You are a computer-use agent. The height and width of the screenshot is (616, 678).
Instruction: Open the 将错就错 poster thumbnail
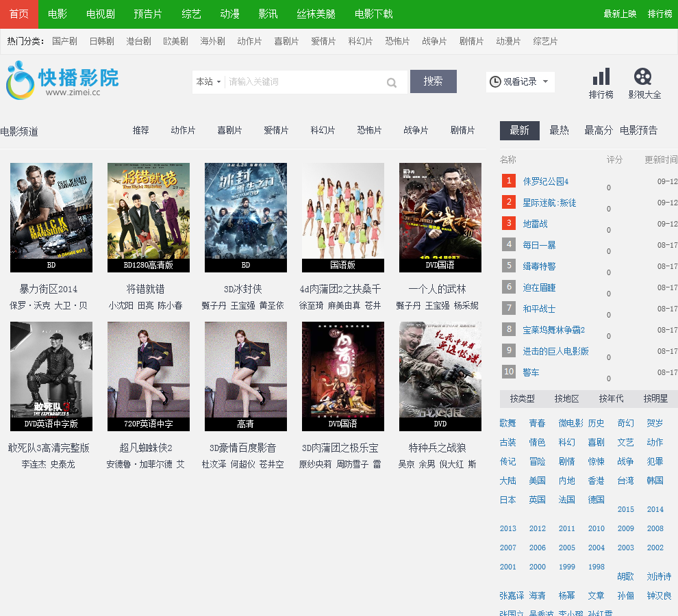pyautogui.click(x=149, y=218)
